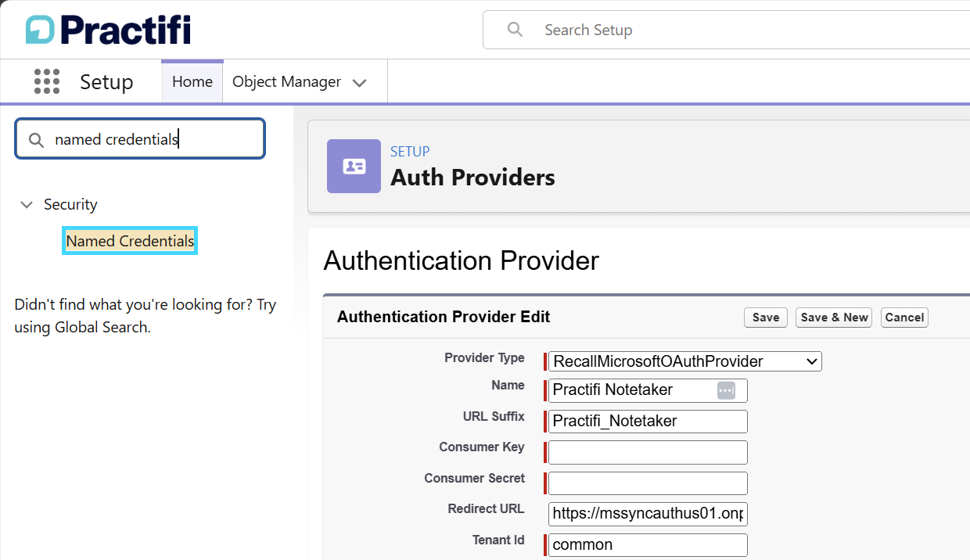The height and width of the screenshot is (560, 970).
Task: Open the App Launcher dots icon
Action: [x=47, y=81]
